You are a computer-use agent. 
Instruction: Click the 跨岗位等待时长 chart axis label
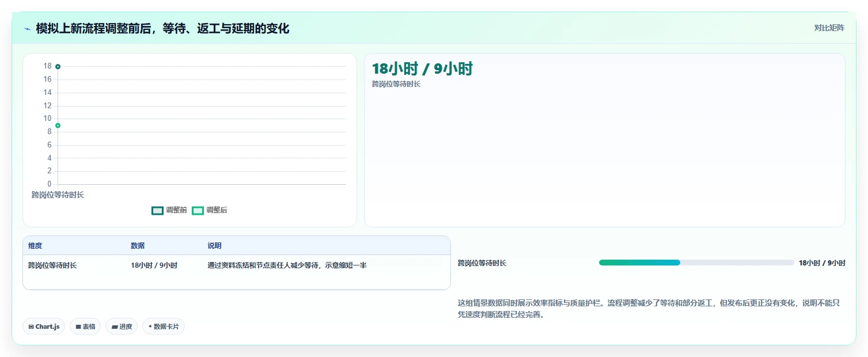pos(58,195)
